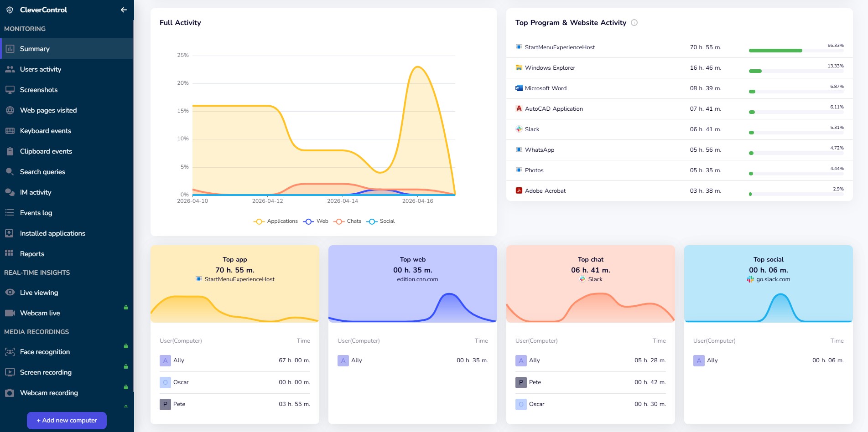Click the IM activity chat icon
The image size is (868, 432).
(10, 192)
